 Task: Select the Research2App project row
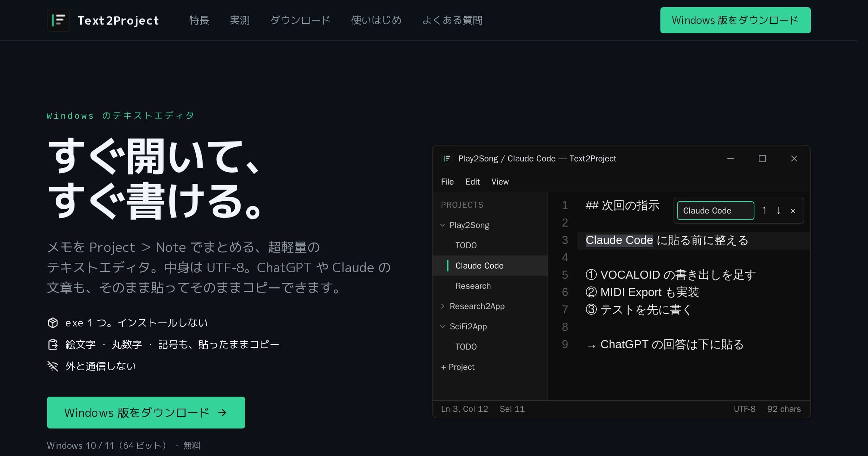pyautogui.click(x=490, y=306)
